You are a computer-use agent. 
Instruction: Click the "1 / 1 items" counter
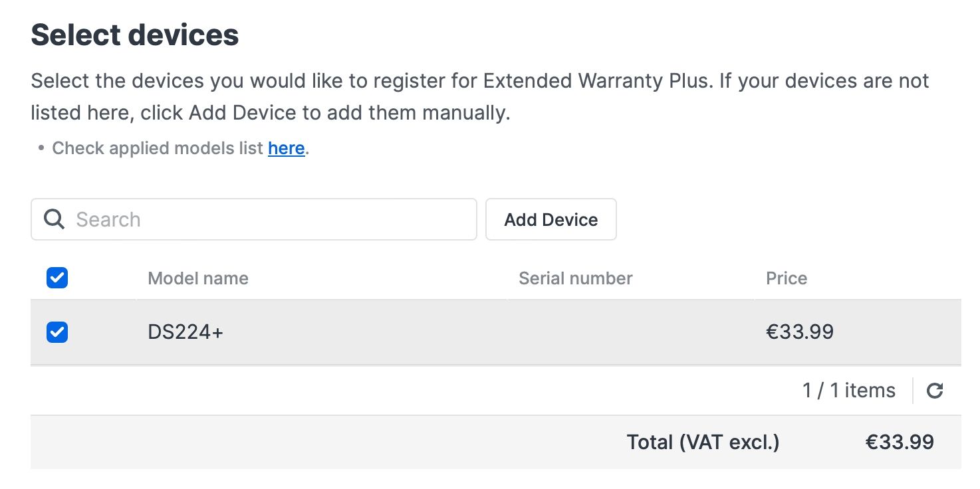[849, 391]
